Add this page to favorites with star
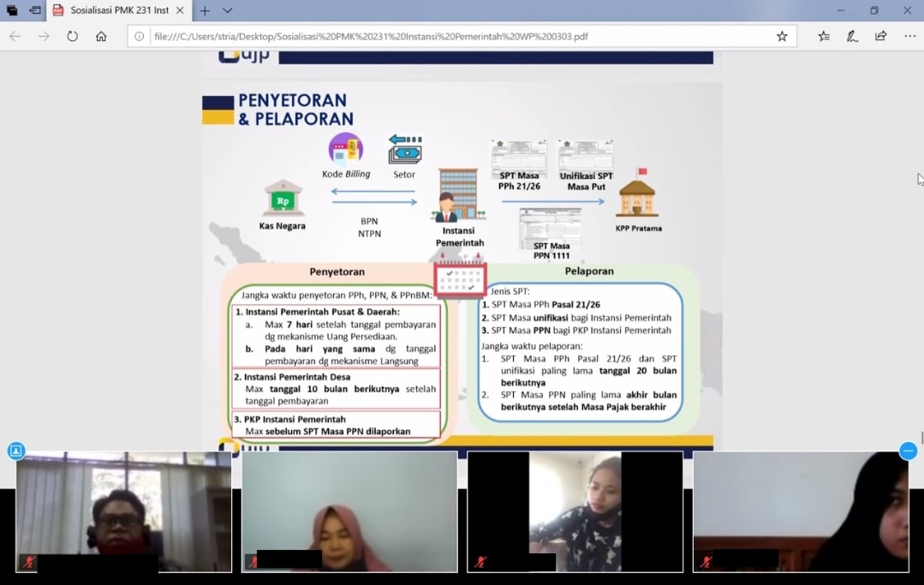The image size is (924, 585). pos(781,36)
